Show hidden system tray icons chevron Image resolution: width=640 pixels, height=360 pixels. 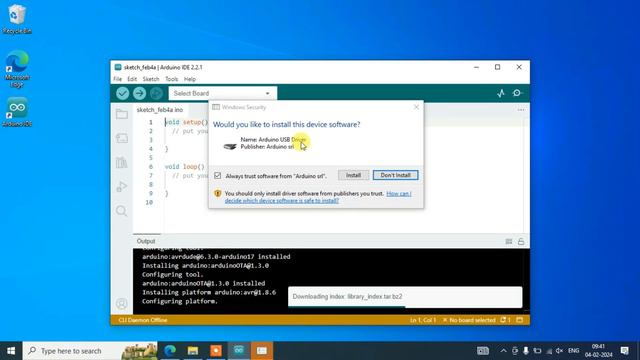pos(503,351)
